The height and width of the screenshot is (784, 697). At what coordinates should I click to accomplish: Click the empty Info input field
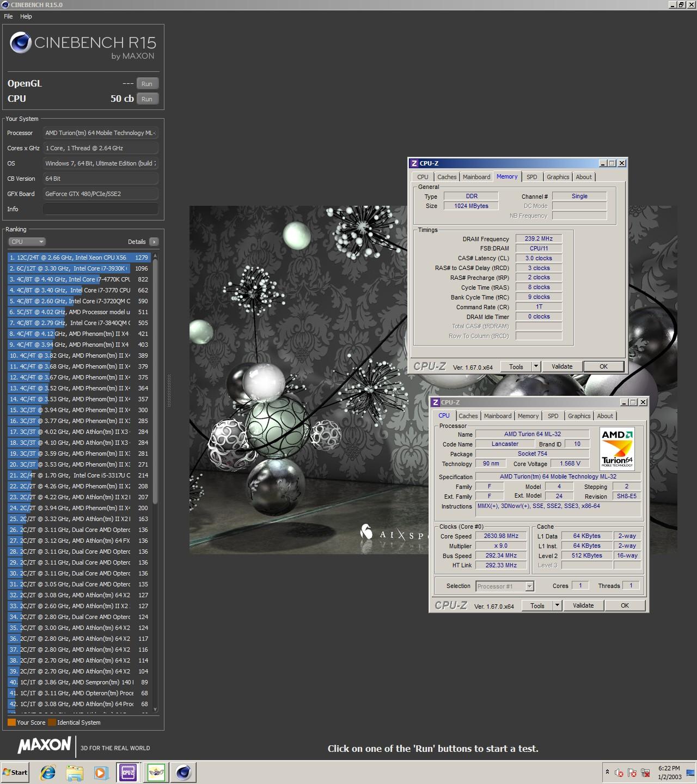[101, 209]
